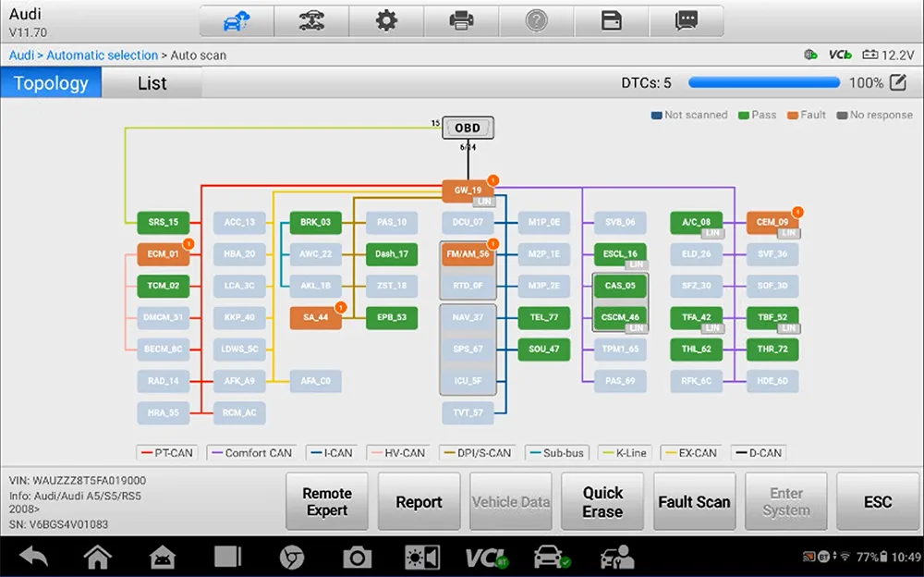924x577 pixels.
Task: Click the save disk icon
Action: 611,22
